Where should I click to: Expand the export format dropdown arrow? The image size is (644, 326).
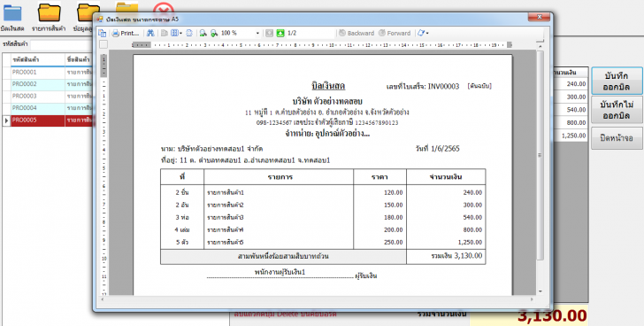(x=427, y=33)
